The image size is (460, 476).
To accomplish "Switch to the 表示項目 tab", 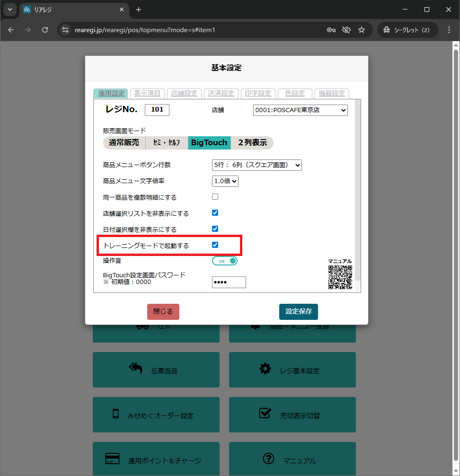I will coord(147,94).
